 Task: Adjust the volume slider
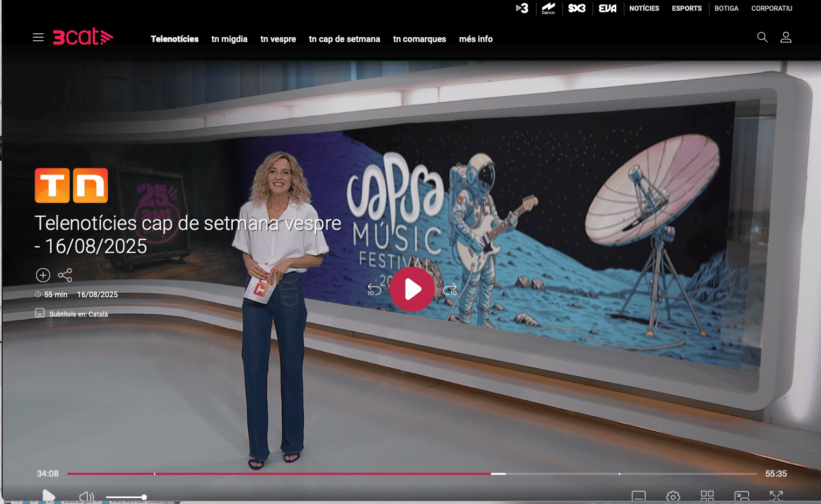[126, 497]
